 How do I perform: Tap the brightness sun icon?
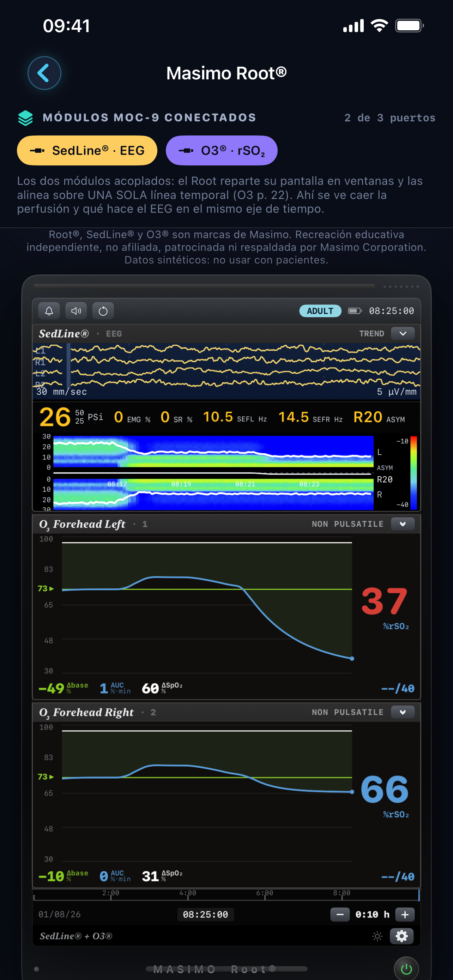pos(377,936)
